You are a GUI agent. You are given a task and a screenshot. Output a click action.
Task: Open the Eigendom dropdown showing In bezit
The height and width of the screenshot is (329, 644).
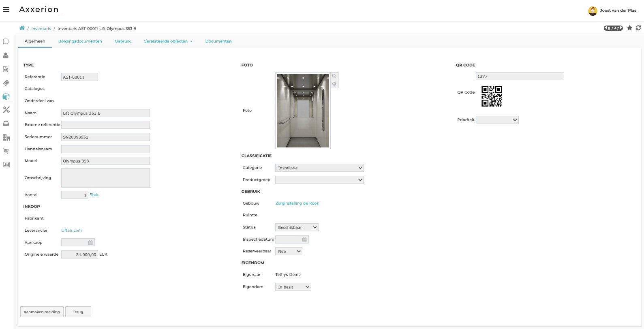tap(293, 287)
